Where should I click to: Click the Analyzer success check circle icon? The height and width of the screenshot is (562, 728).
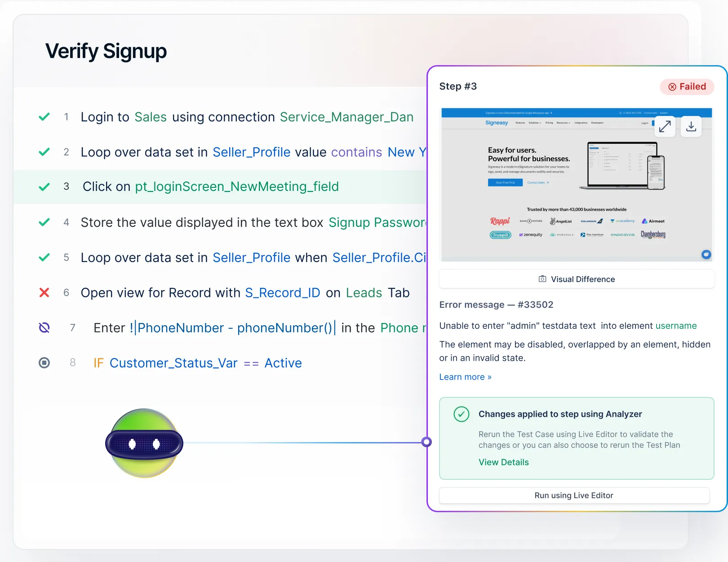(461, 414)
